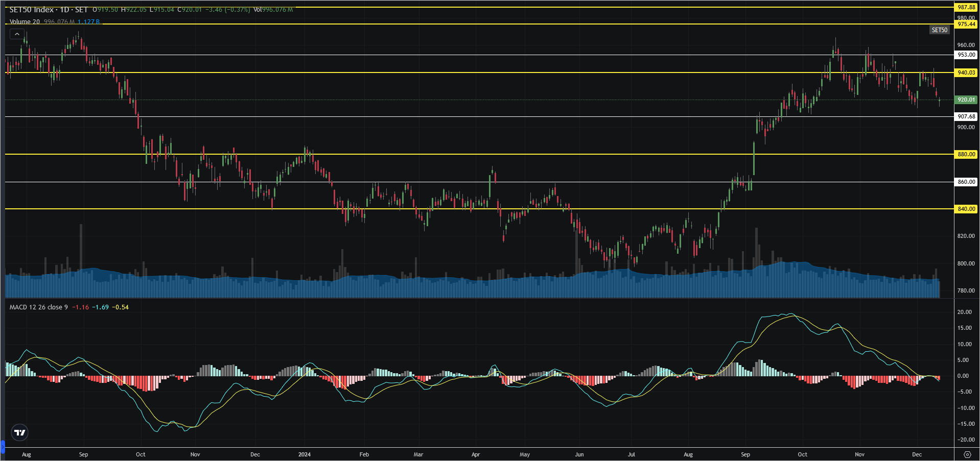The width and height of the screenshot is (980, 461).
Task: Click the histogram value -0.54 in legend
Action: pos(120,307)
